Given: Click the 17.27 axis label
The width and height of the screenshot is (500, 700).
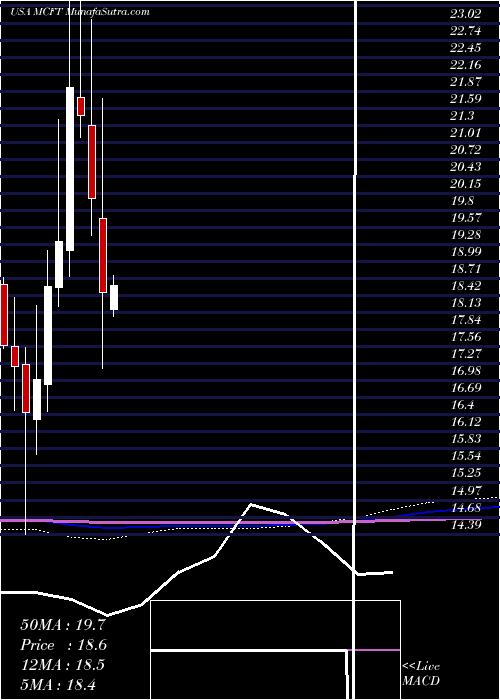Looking at the screenshot, I should [466, 354].
